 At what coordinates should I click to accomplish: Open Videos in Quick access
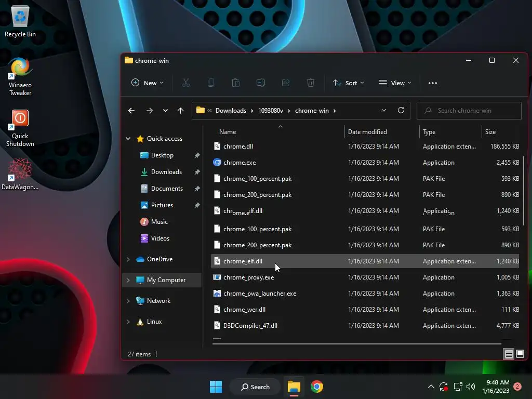click(159, 238)
